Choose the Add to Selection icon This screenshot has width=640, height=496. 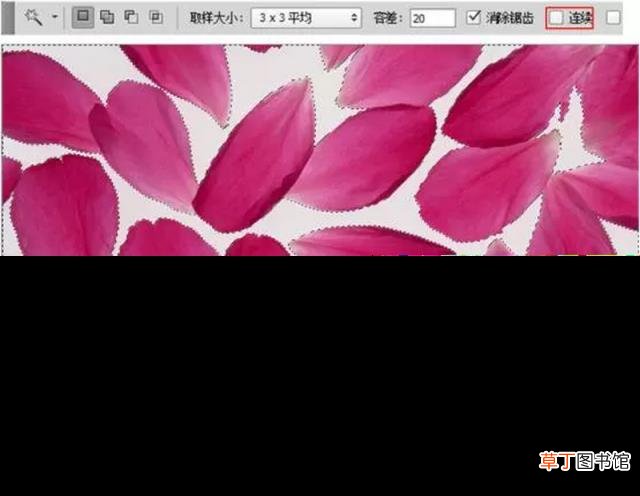click(107, 17)
